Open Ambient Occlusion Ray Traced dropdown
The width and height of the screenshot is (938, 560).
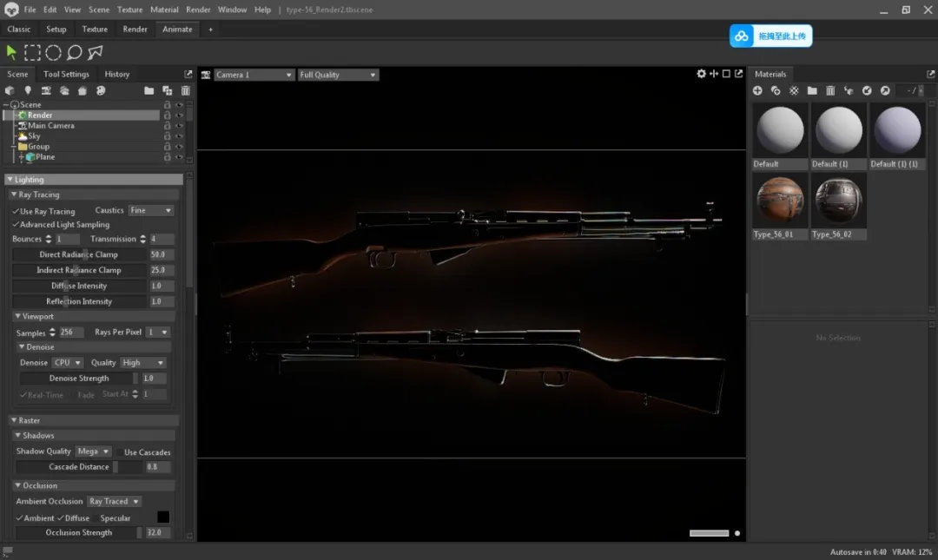coord(114,501)
